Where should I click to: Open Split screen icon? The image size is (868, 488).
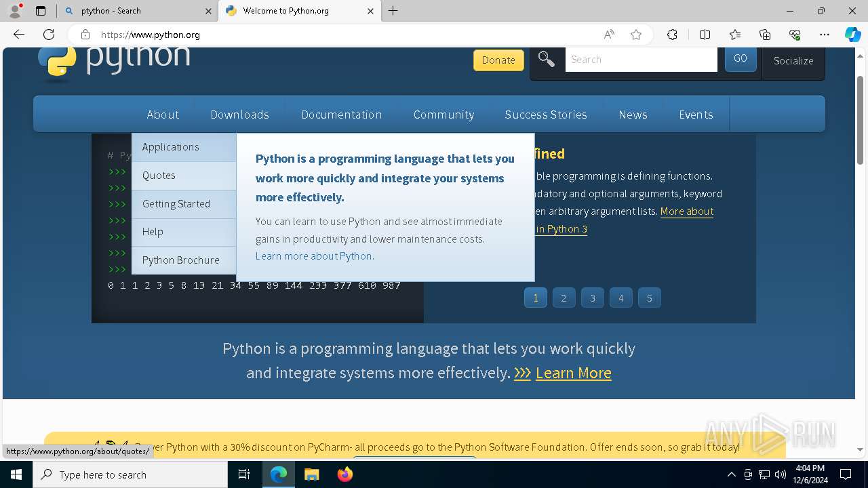click(705, 35)
